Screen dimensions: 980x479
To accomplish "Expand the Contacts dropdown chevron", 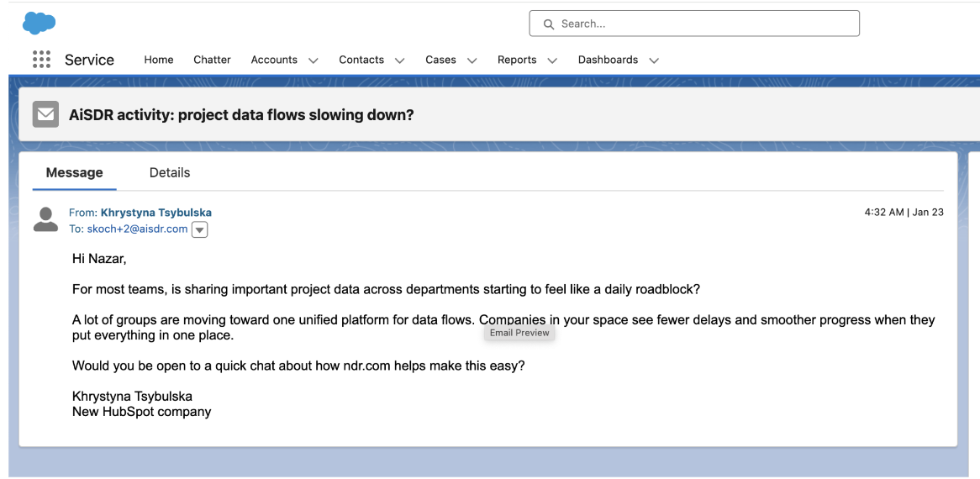I will tap(399, 61).
